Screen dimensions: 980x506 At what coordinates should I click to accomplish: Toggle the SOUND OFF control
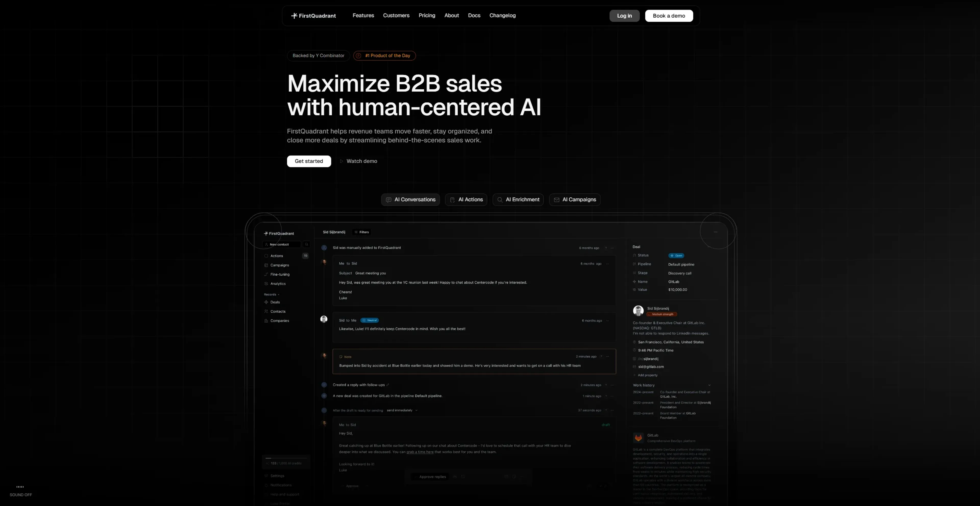click(20, 491)
